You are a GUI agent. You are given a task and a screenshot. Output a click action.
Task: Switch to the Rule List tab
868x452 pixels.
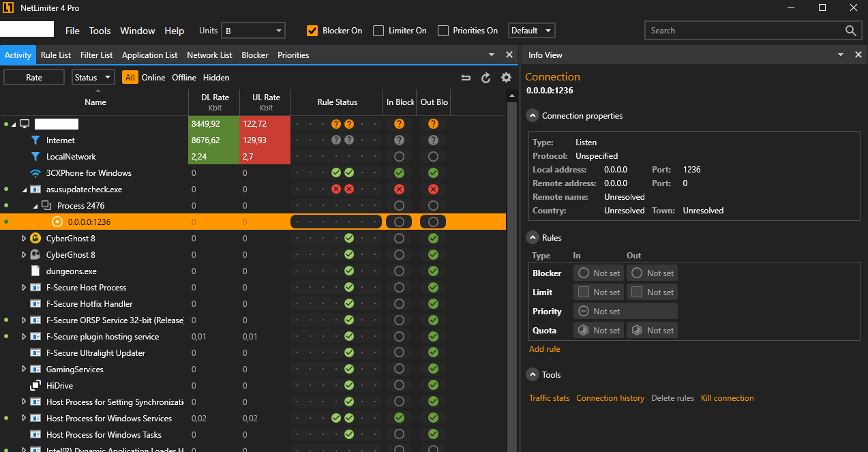56,55
